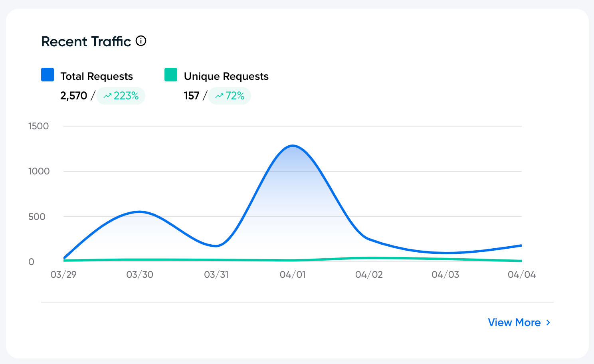Click the 03/31 date label on the x-axis
Screen dimensions: 594x364
tap(216, 275)
